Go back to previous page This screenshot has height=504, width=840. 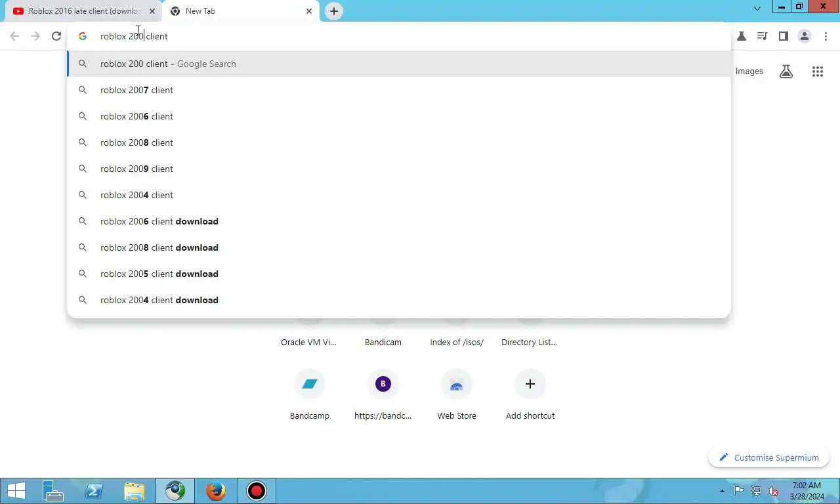[14, 36]
